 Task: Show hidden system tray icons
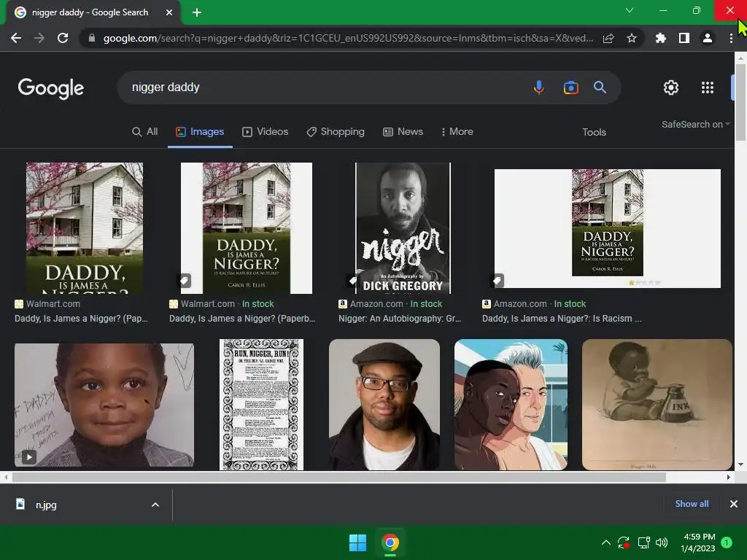coord(606,542)
